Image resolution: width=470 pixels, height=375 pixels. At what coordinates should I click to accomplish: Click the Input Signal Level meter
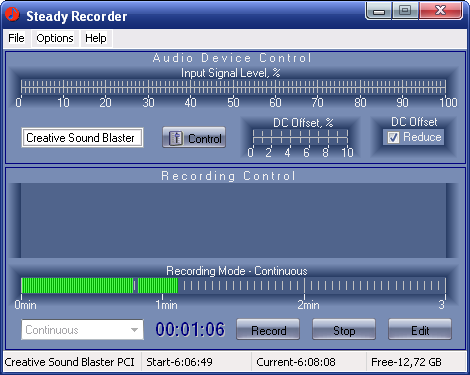[x=233, y=86]
